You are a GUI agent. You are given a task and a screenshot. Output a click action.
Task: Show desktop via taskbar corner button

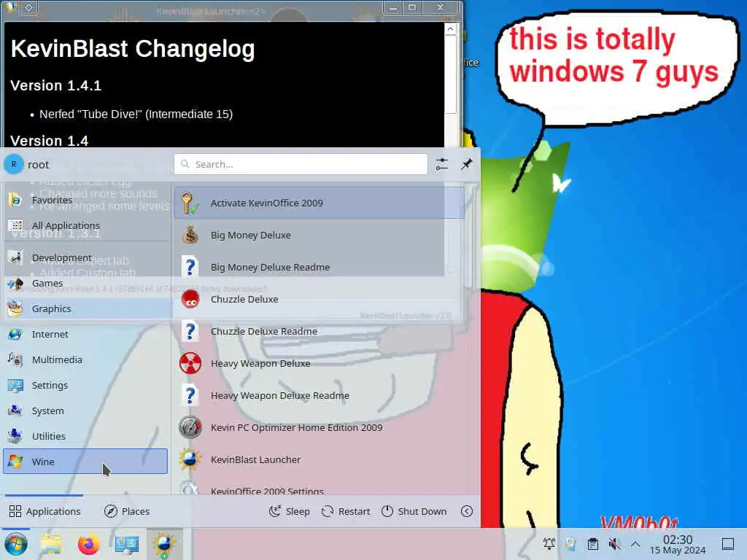[x=728, y=544]
